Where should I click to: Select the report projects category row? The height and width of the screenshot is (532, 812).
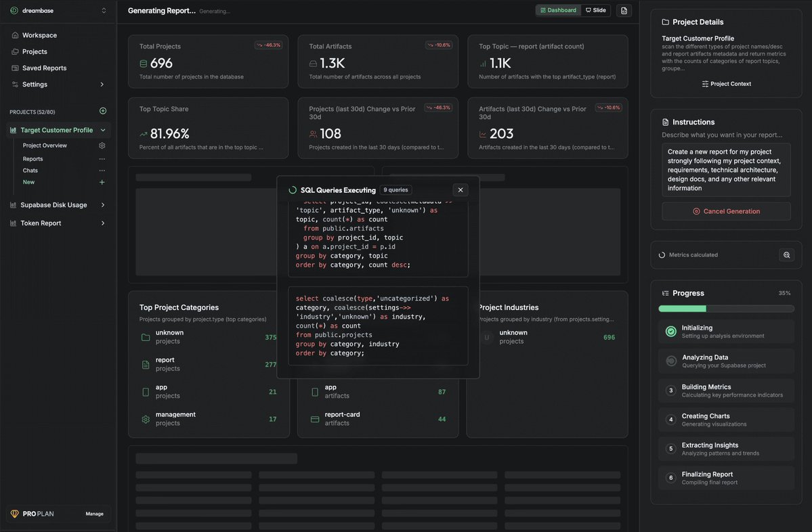tap(208, 364)
